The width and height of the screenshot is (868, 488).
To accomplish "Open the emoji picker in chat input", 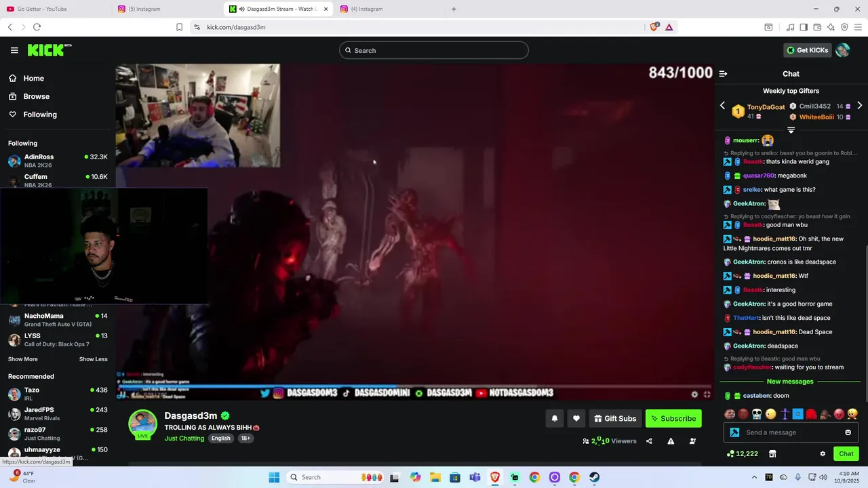I will (848, 432).
